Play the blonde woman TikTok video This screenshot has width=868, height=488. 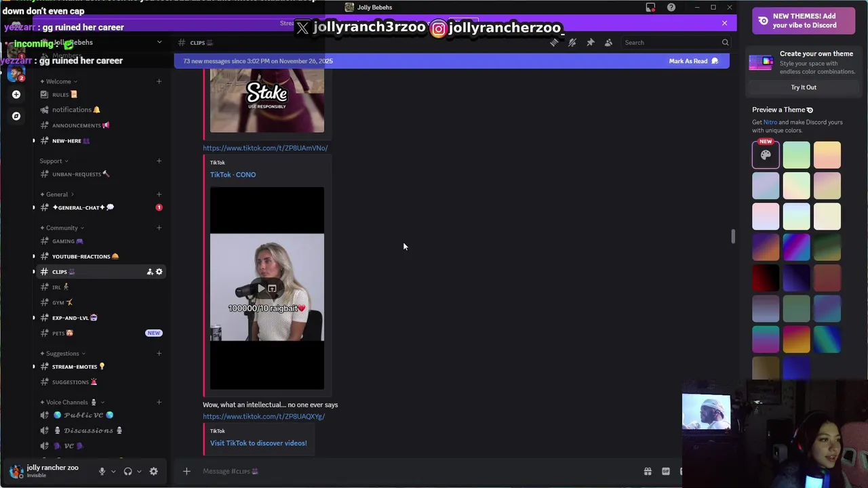coord(261,289)
